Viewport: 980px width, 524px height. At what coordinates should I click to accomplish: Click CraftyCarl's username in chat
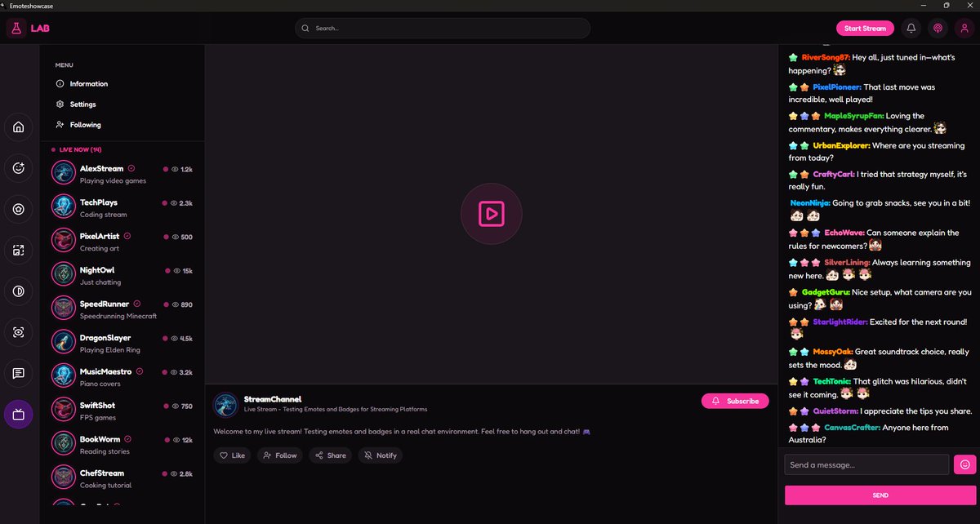click(833, 175)
